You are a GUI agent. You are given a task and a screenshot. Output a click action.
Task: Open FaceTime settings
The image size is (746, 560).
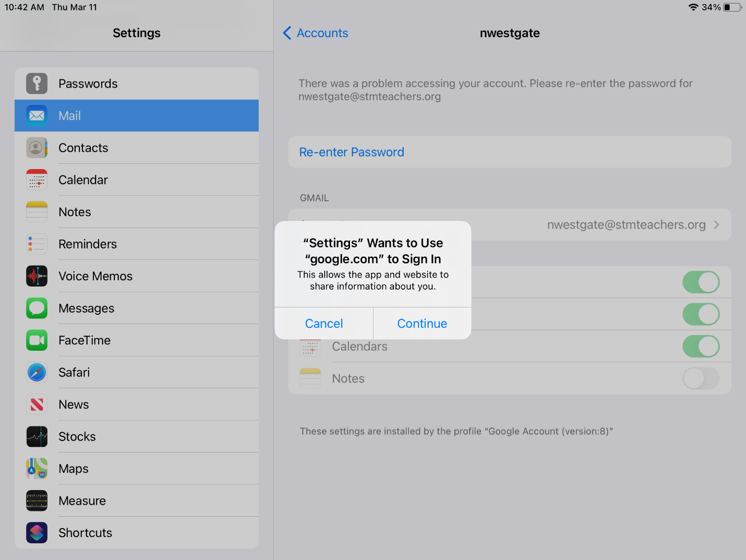click(x=137, y=340)
